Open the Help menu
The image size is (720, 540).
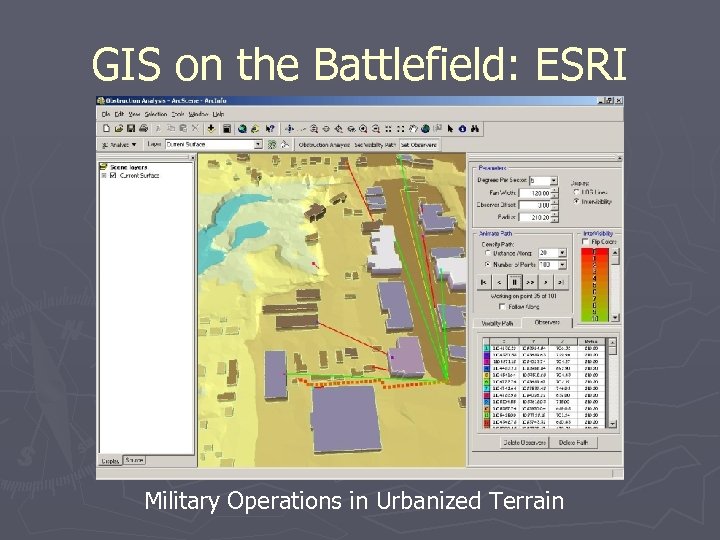[218, 114]
